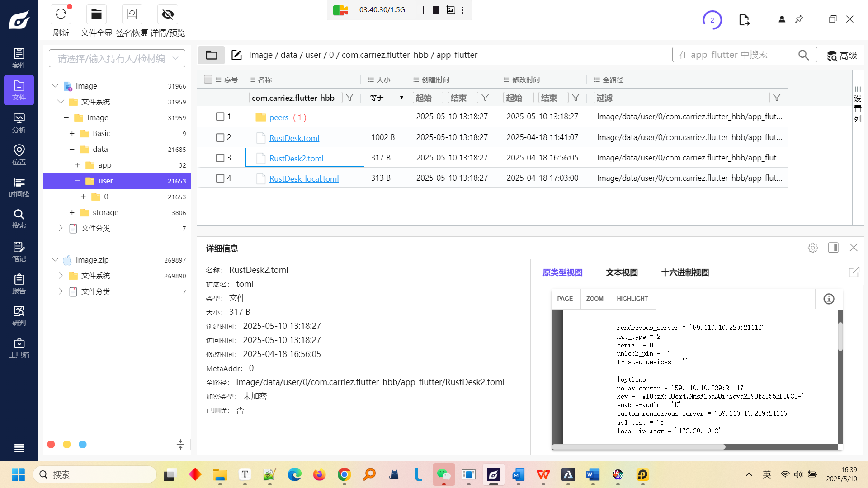The height and width of the screenshot is (488, 868).
Task: Open detail panel settings gear
Action: pyautogui.click(x=812, y=248)
